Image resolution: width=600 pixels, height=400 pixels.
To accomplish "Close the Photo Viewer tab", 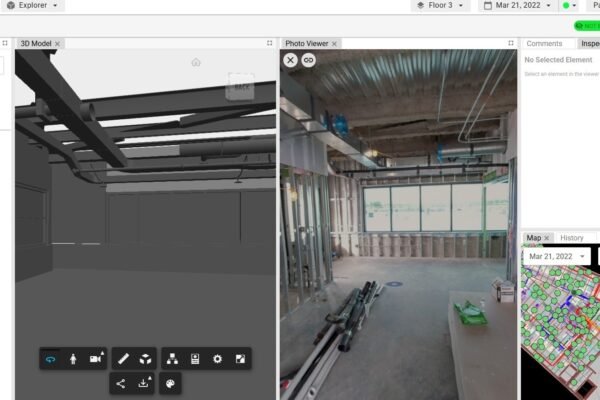I will point(334,44).
